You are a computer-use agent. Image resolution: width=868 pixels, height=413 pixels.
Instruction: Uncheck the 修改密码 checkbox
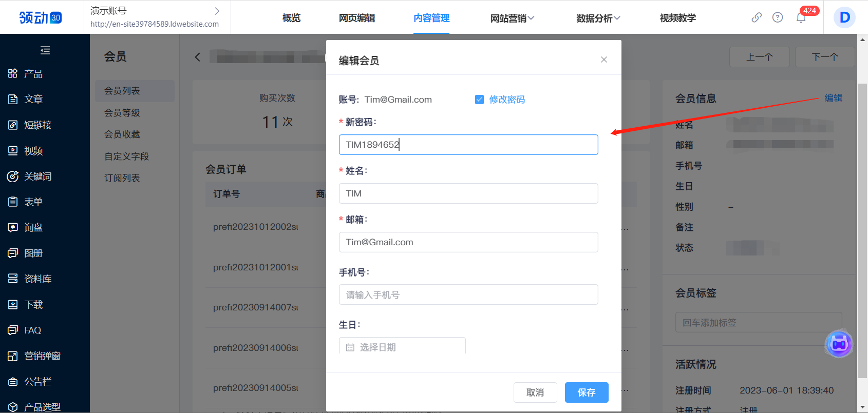[x=479, y=100]
